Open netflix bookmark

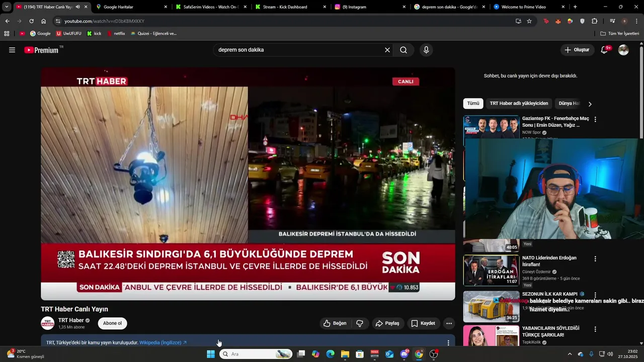(x=116, y=34)
